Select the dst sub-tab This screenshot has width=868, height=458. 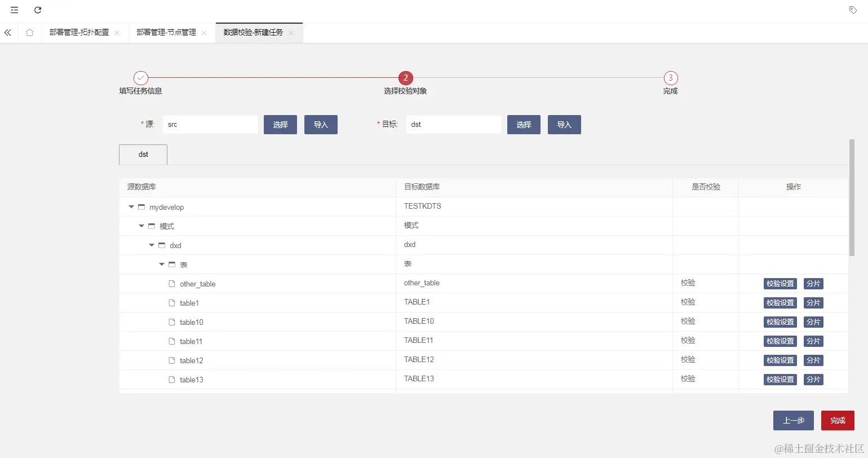(143, 155)
